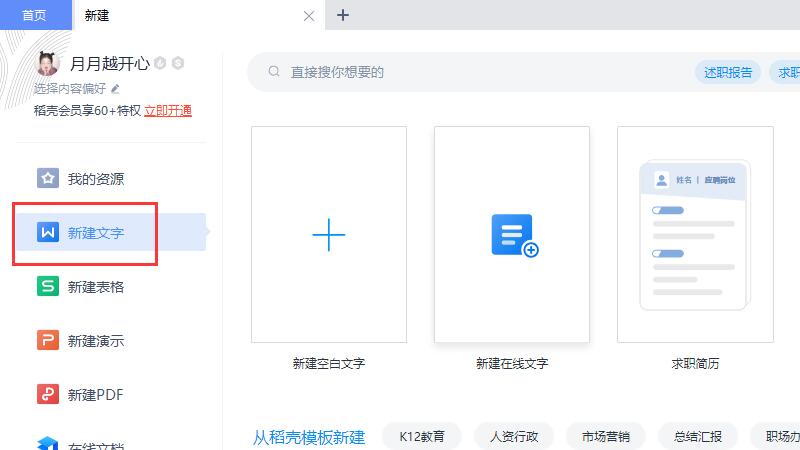800x450 pixels.
Task: Select the 总结汇报 category chip
Action: [698, 437]
